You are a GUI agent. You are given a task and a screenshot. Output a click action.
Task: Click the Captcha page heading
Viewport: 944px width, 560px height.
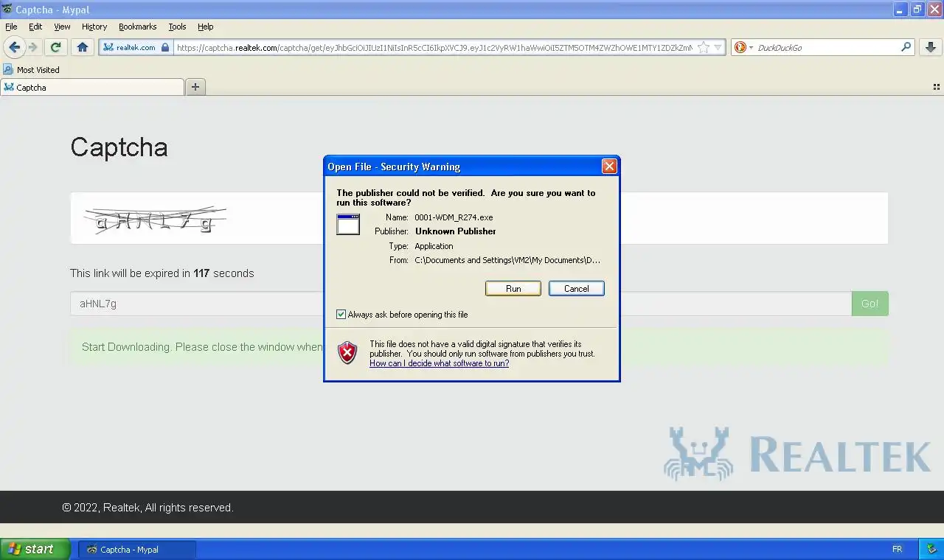click(119, 147)
